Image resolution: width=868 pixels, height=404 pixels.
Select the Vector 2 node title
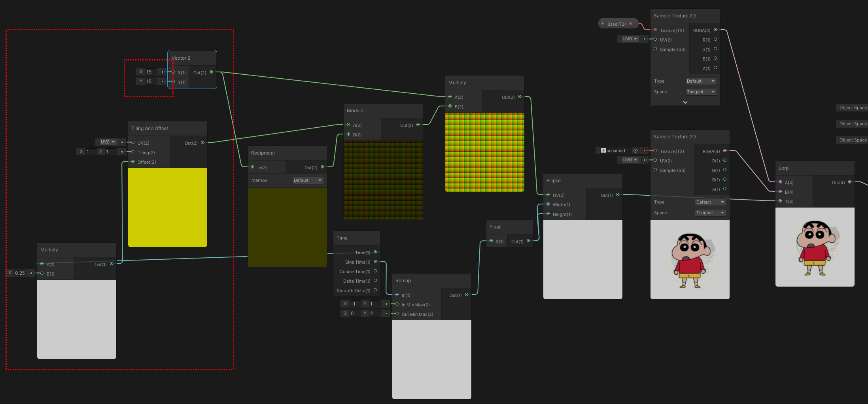tap(181, 58)
